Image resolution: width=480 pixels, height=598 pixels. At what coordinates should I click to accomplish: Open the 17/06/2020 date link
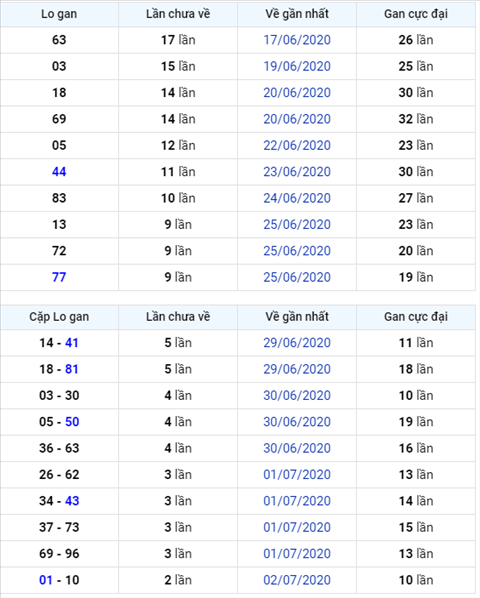tap(297, 40)
